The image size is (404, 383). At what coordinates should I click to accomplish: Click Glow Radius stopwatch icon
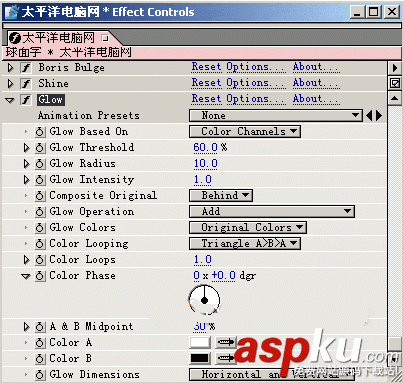pyautogui.click(x=40, y=164)
